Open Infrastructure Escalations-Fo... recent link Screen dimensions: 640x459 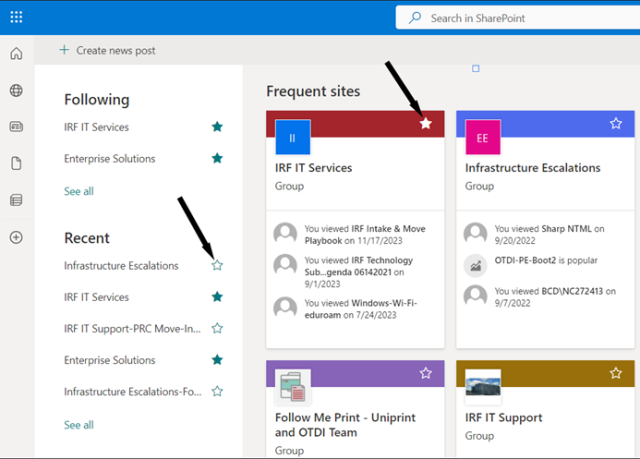pyautogui.click(x=133, y=392)
